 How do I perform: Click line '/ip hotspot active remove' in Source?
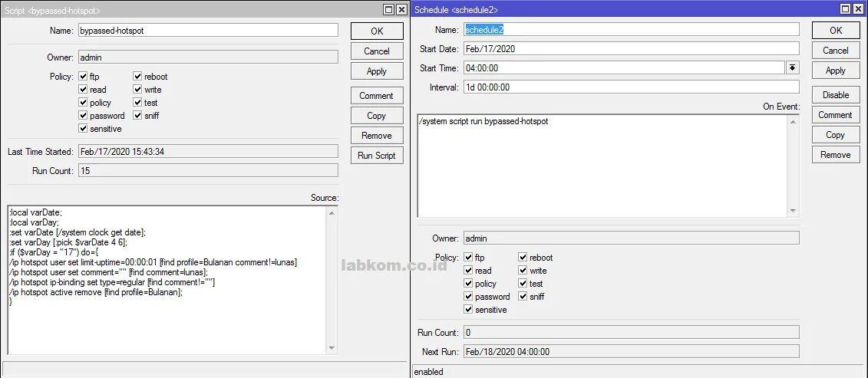(x=96, y=292)
